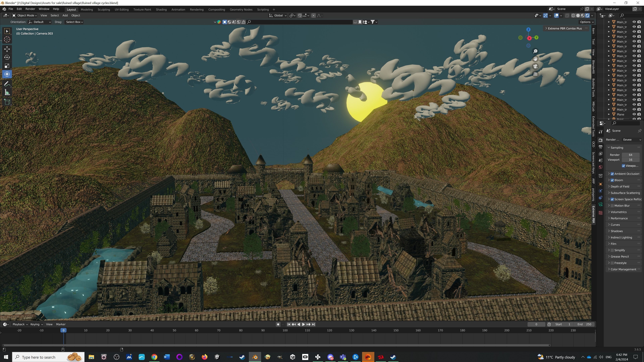Expand the Volumetrics panel
Image resolution: width=644 pixels, height=362 pixels.
[x=624, y=212]
